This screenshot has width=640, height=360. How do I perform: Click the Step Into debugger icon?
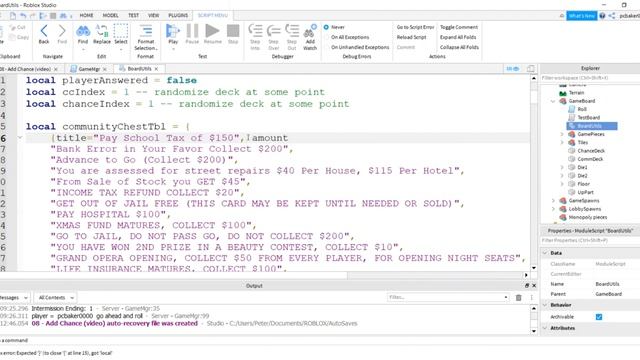[255, 37]
